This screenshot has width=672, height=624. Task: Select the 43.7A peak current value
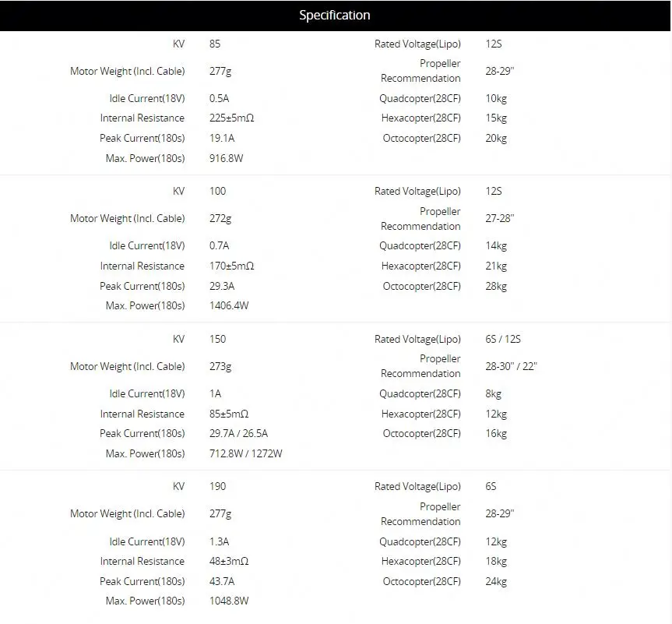click(222, 582)
